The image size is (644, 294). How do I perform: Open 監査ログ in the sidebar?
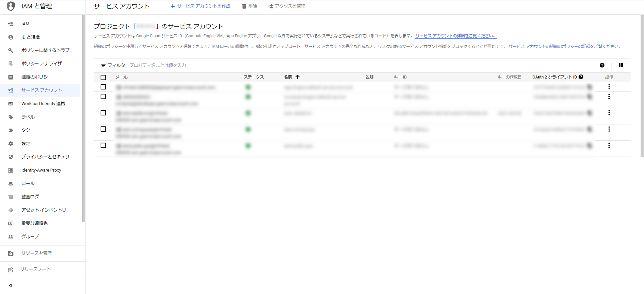click(30, 196)
